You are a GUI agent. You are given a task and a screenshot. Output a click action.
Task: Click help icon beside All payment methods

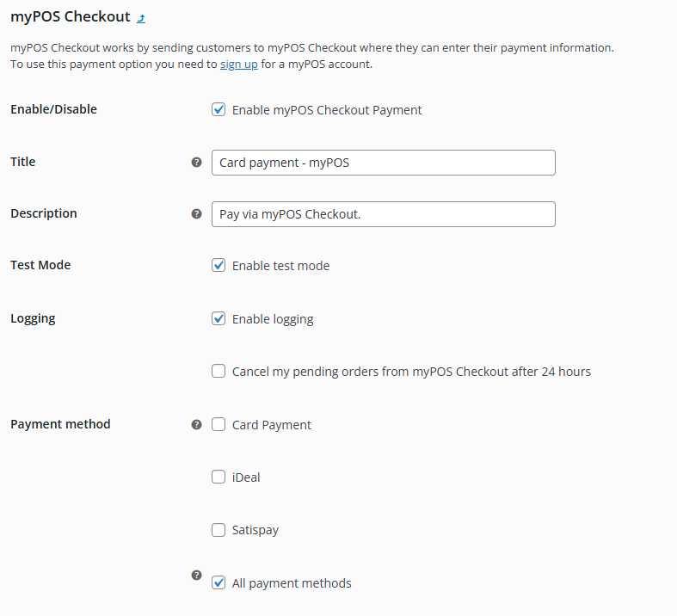196,575
